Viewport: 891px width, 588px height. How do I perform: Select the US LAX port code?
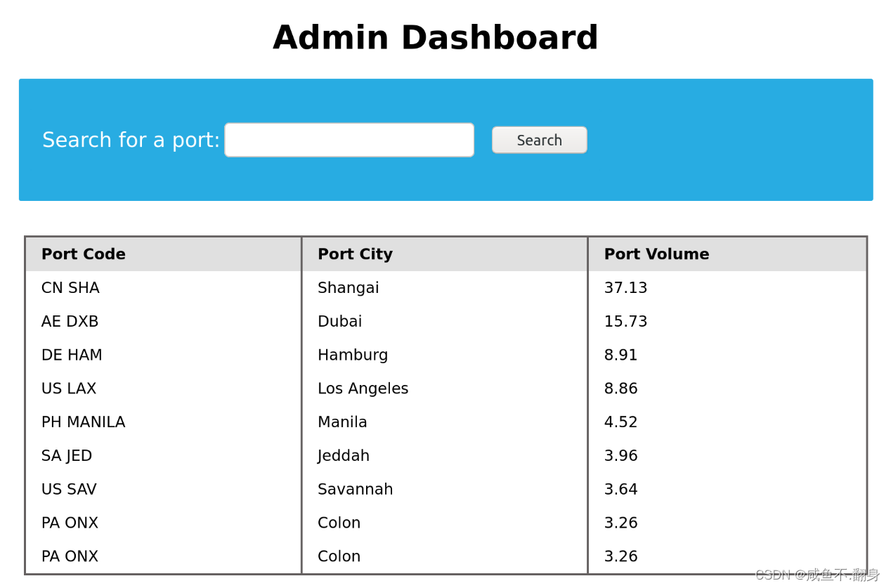[x=69, y=389]
